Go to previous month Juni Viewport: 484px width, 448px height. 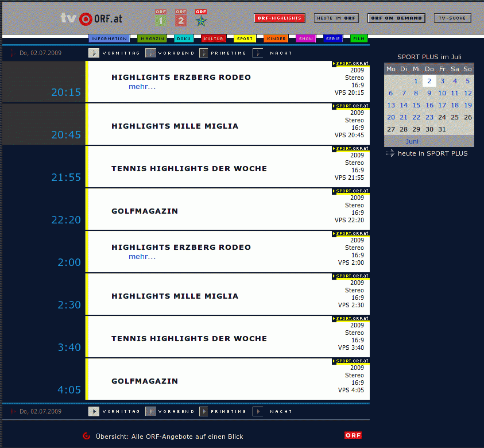pyautogui.click(x=412, y=141)
